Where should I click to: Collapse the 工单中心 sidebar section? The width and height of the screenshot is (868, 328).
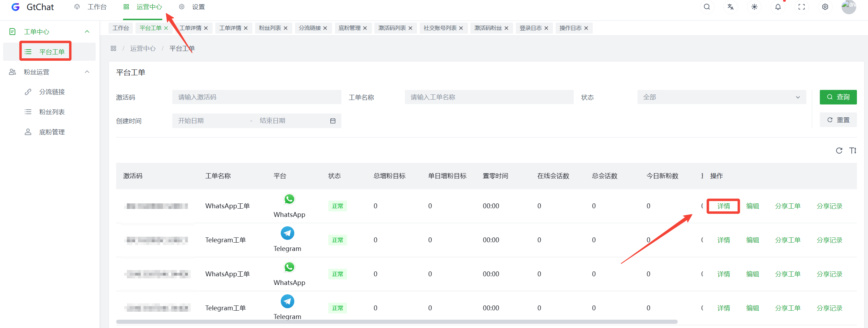(87, 32)
